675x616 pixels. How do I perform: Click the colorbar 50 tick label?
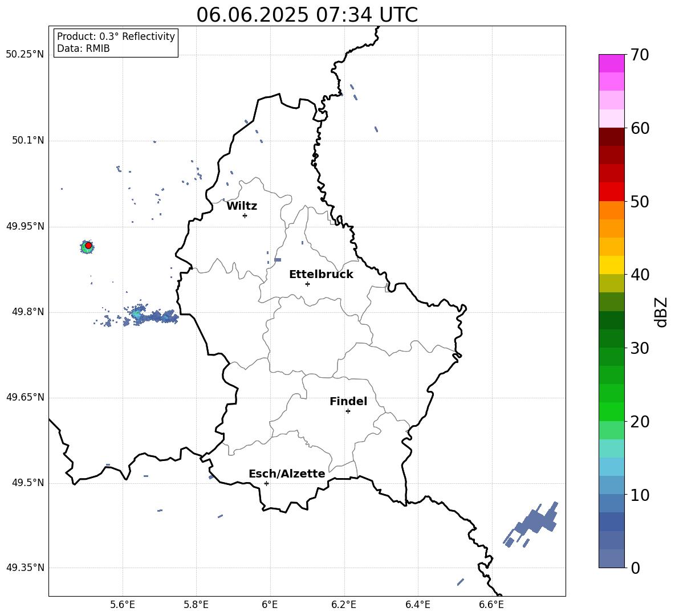click(640, 201)
